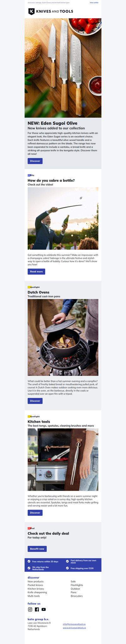The width and height of the screenshot is (126, 644).
Task: Open the www.knivesandtools.ie website link
Action: 74,628
